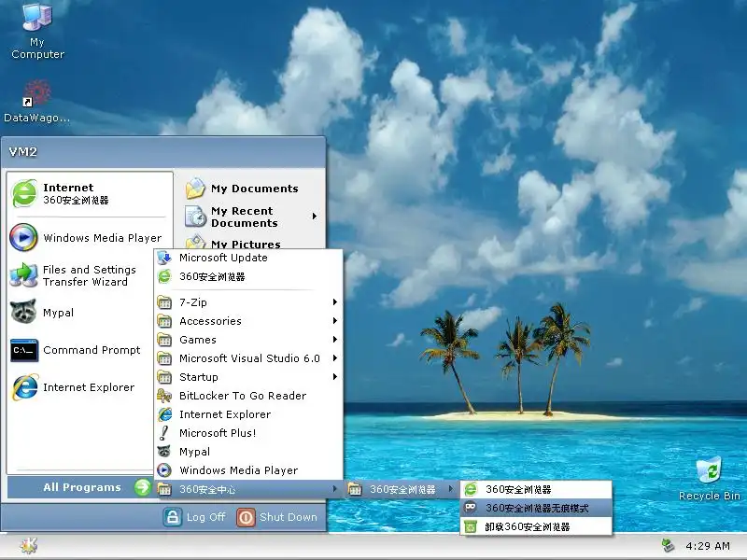Open Mypal from All Programs list

(x=248, y=452)
